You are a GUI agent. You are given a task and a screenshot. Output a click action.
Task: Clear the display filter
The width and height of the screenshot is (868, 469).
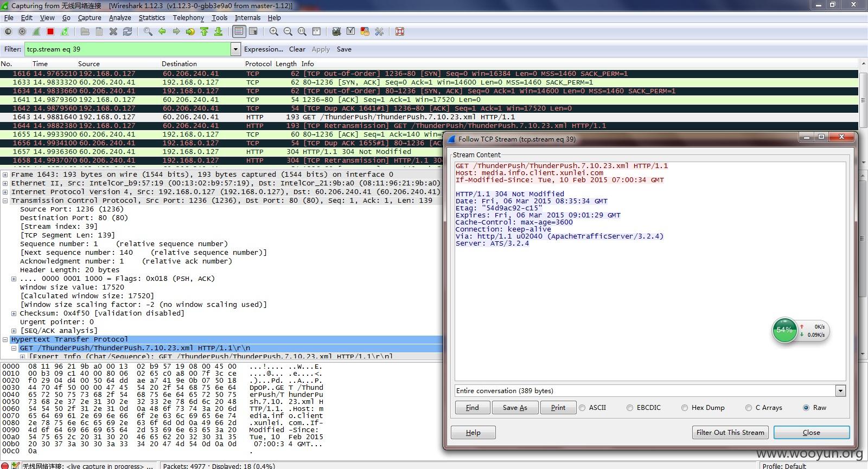click(297, 49)
